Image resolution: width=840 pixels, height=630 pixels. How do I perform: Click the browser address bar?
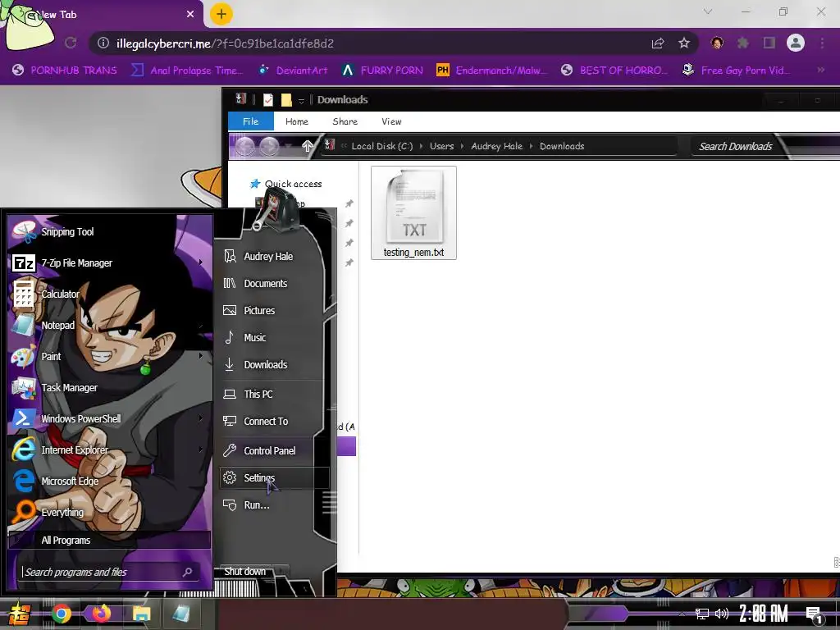click(x=375, y=43)
